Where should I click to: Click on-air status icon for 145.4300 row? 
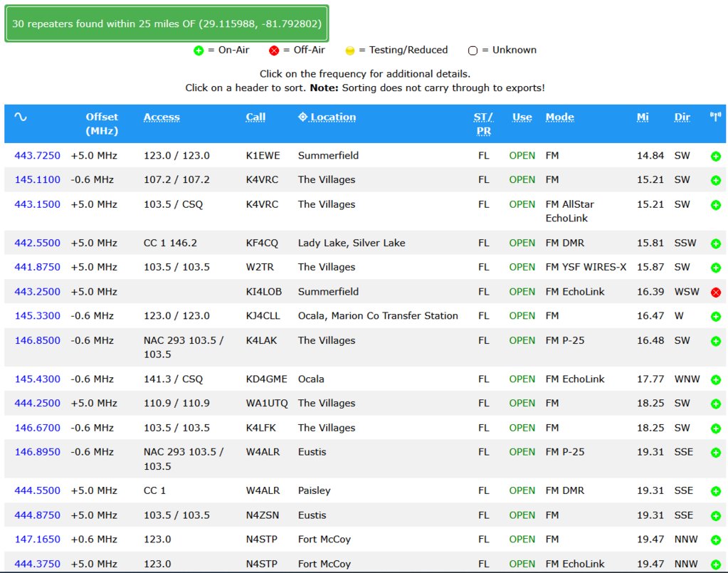[715, 380]
